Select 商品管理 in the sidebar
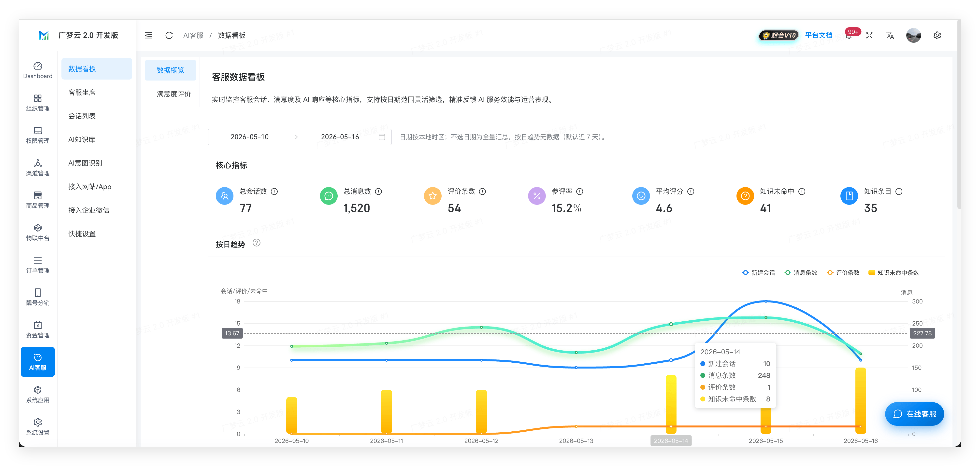The height and width of the screenshot is (466, 980). pos(38,200)
